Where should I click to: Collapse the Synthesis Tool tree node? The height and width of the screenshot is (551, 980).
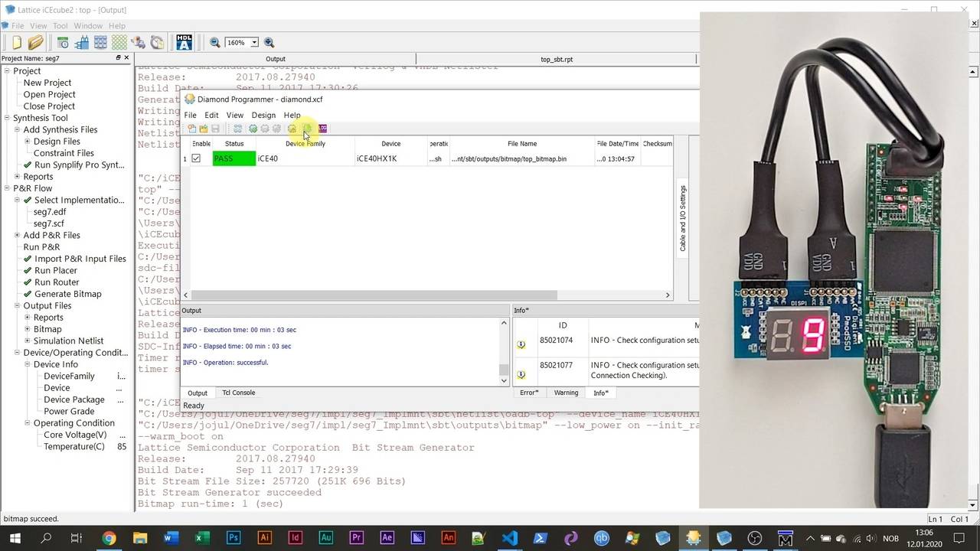(x=6, y=118)
